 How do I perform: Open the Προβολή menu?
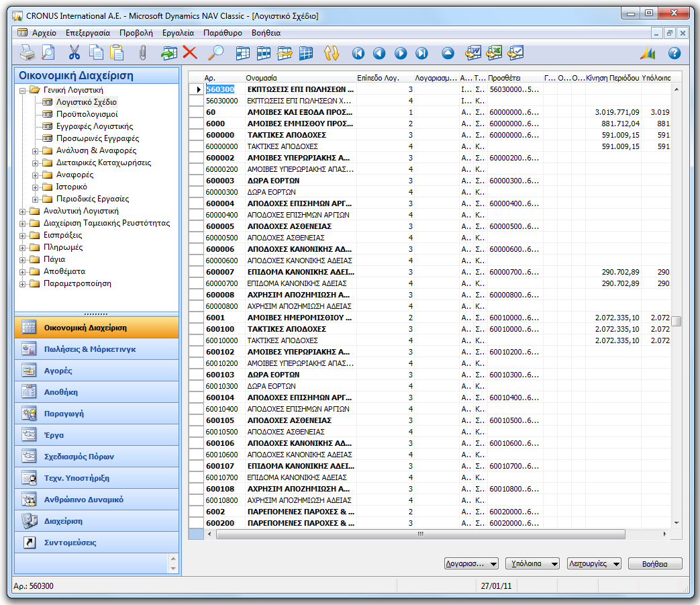[x=136, y=33]
